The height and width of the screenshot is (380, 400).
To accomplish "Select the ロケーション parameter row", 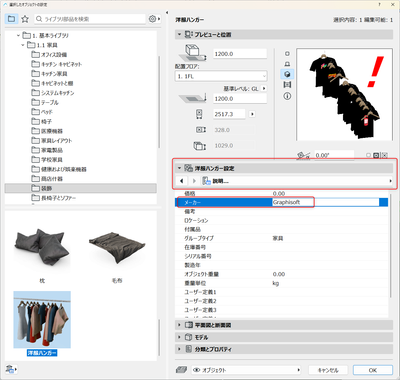I will pyautogui.click(x=282, y=220).
